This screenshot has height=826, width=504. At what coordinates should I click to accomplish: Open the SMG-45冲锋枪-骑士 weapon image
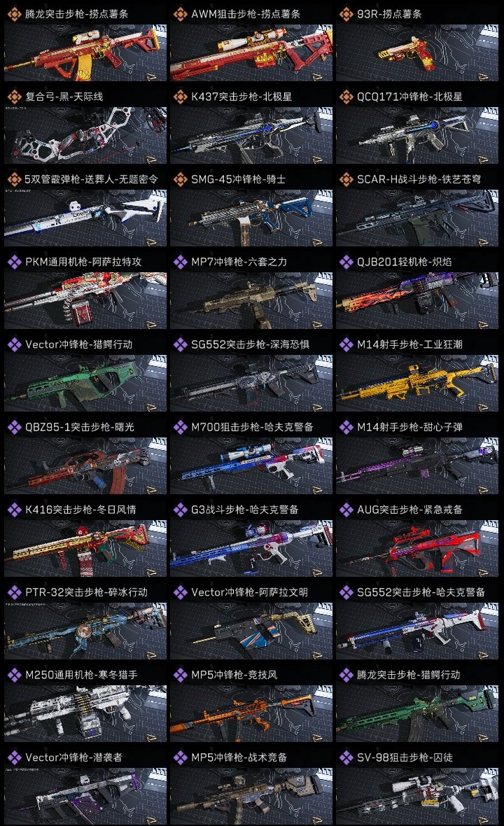[251, 218]
